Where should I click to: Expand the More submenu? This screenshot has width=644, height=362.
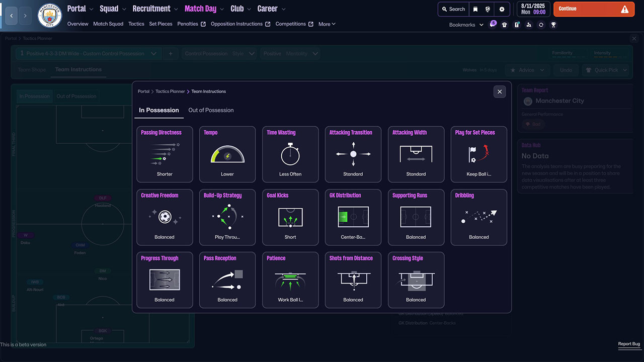pos(327,24)
